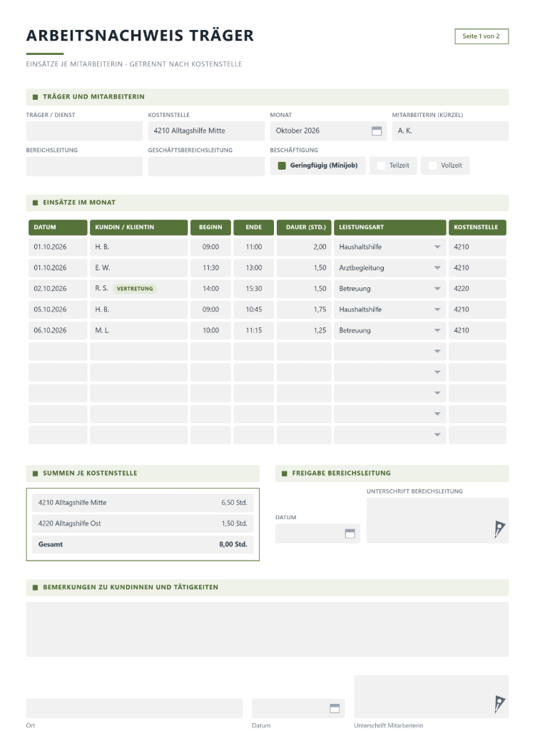Click date cell 06.10.2026
This screenshot has height=756, width=535.
pos(58,330)
